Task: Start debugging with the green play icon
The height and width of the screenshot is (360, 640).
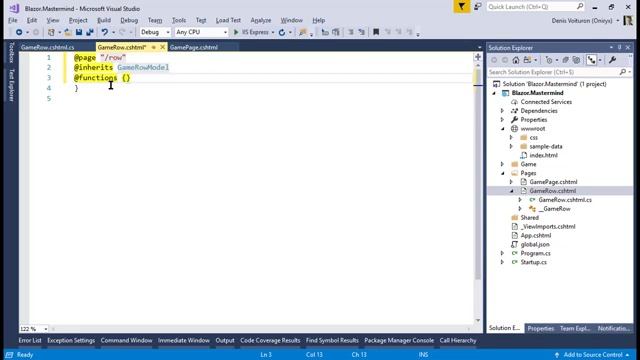Action: coord(236,32)
